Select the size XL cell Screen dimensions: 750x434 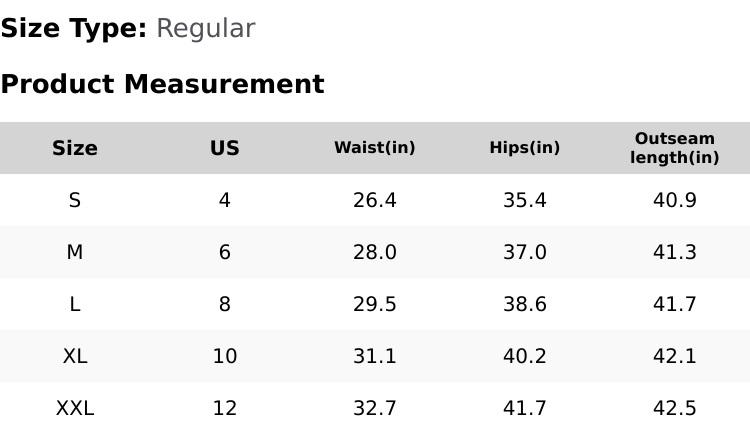[75, 356]
